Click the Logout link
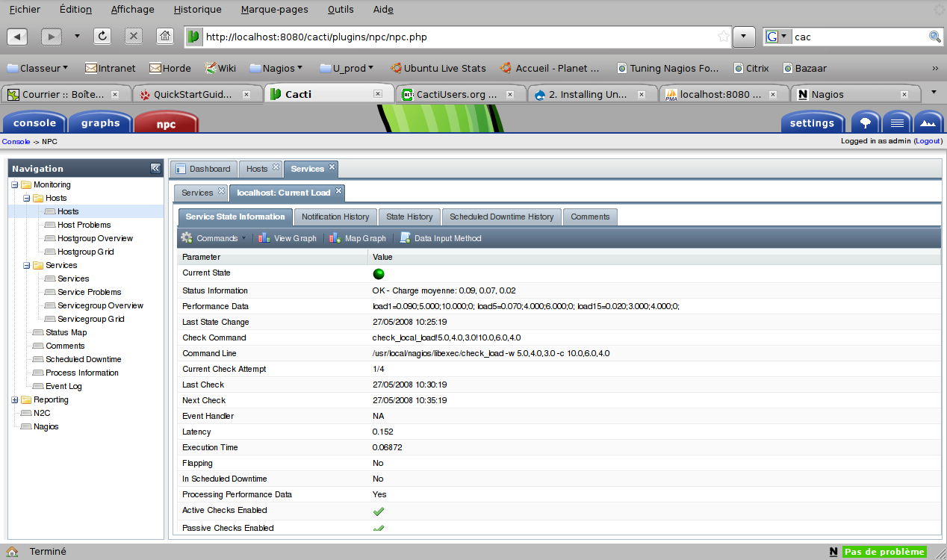This screenshot has width=947, height=560. click(x=928, y=141)
